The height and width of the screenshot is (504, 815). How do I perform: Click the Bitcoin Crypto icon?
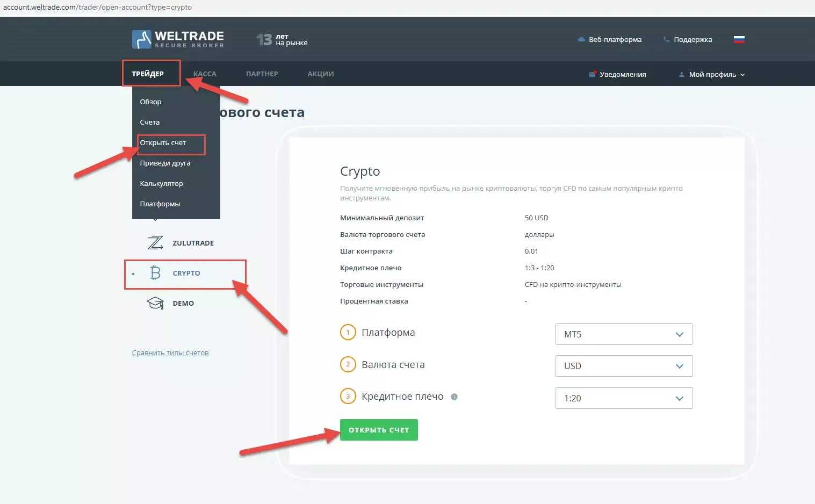coord(155,273)
